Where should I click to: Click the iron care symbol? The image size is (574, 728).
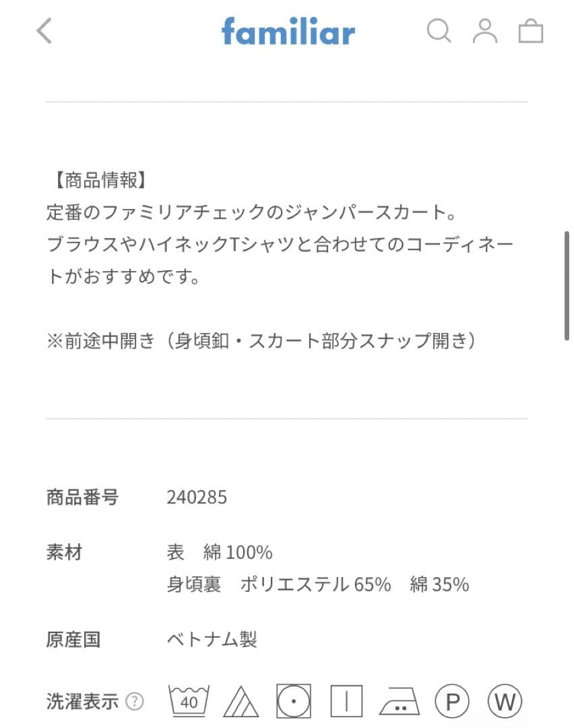400,702
